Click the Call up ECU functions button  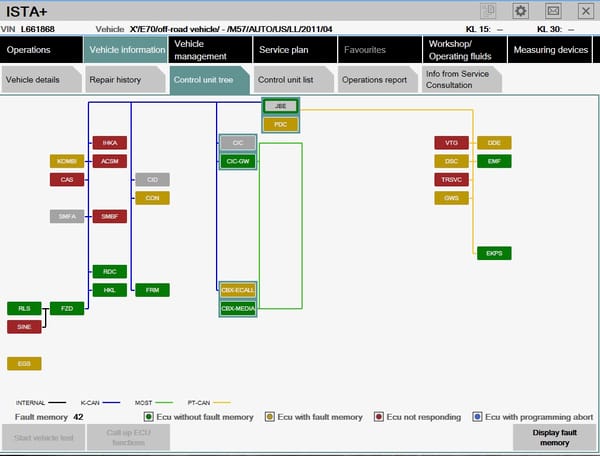point(128,437)
